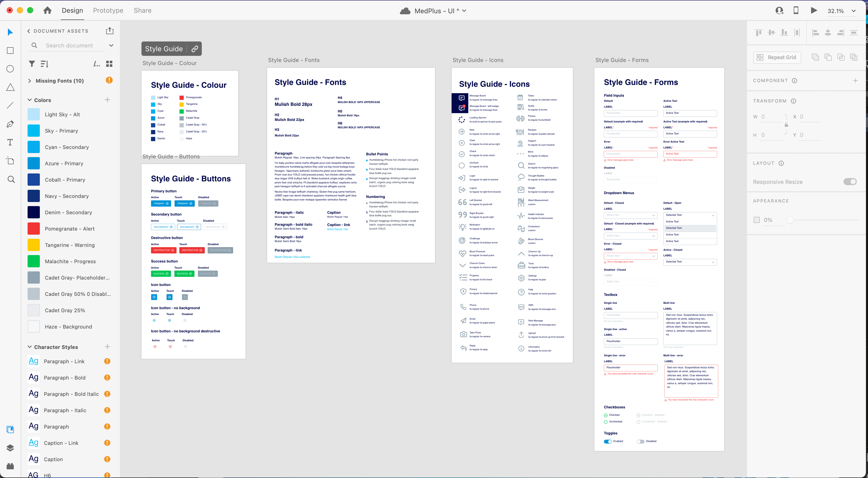
Task: Click the Search document field
Action: coord(69,45)
